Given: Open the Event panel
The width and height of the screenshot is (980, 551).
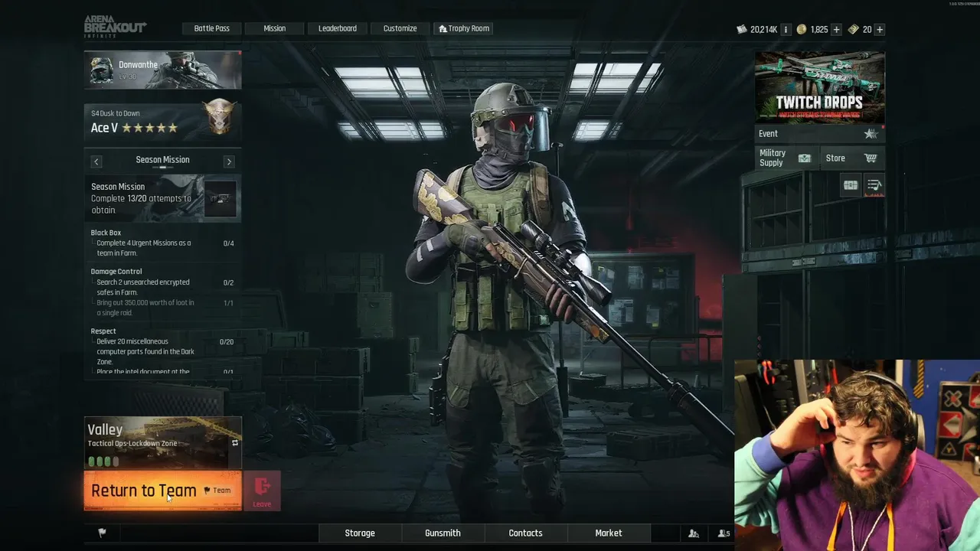Looking at the screenshot, I should point(819,134).
